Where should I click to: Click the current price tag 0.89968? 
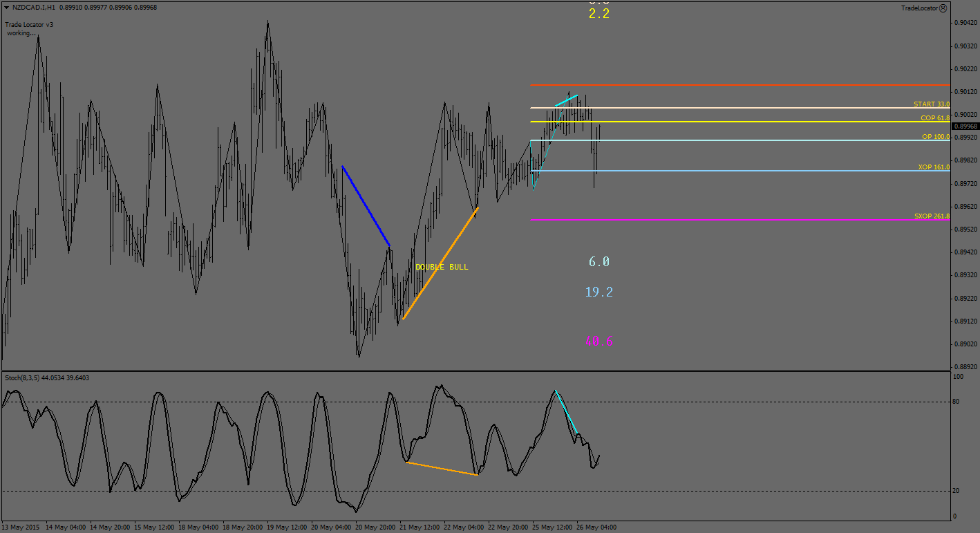965,126
